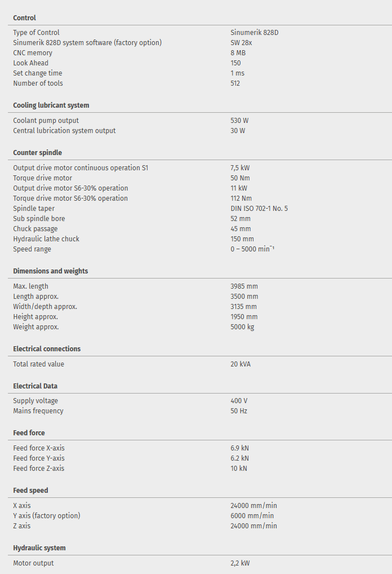Screen dimensions: 392x574
Task: Click the Feed force Y-axis label
Action: (39, 458)
